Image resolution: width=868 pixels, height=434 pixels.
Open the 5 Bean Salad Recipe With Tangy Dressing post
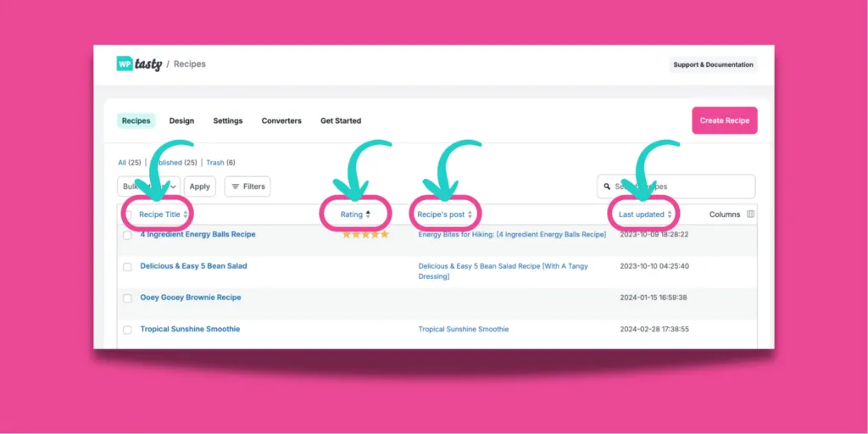504,271
